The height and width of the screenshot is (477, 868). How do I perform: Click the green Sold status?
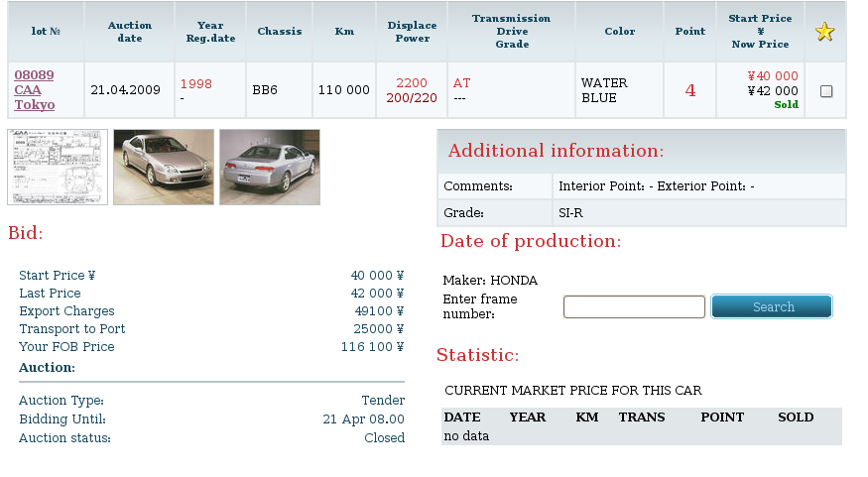pos(786,104)
